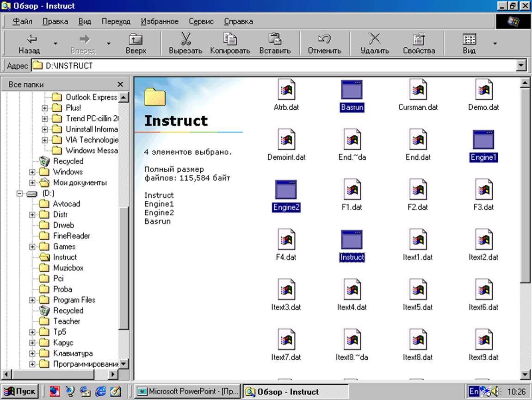The height and width of the screenshot is (400, 532).
Task: Select the Atrb.dat file icon
Action: 286,90
